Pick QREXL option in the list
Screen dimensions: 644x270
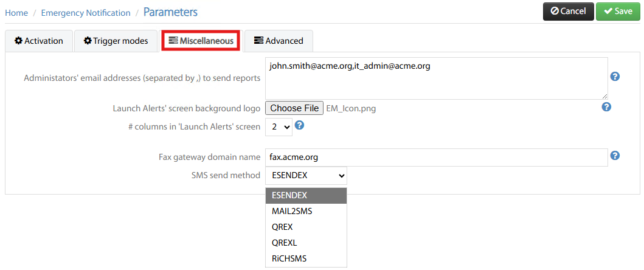click(285, 243)
